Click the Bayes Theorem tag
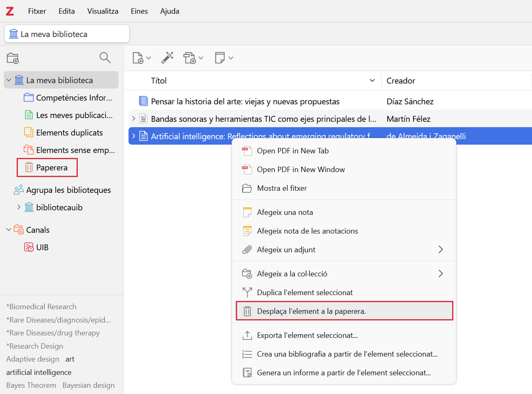The width and height of the screenshot is (532, 394). click(31, 385)
